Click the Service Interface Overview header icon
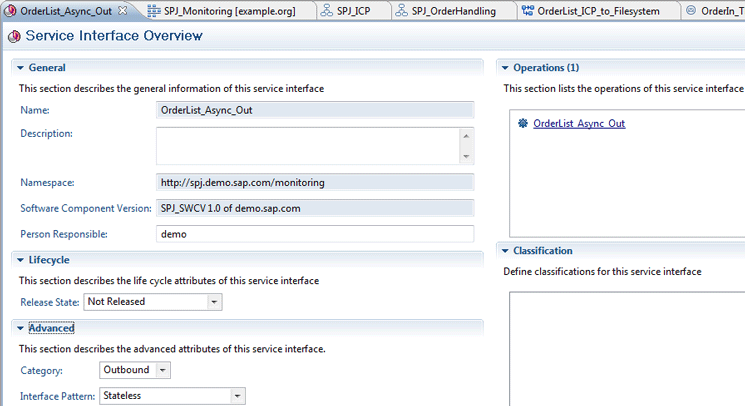Screen dimensions: 745x406 click(12, 37)
